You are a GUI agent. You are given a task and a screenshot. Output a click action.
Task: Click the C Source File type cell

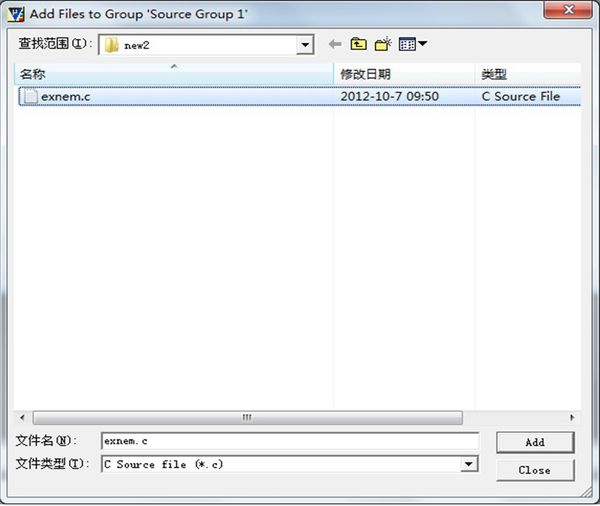pyautogui.click(x=520, y=96)
